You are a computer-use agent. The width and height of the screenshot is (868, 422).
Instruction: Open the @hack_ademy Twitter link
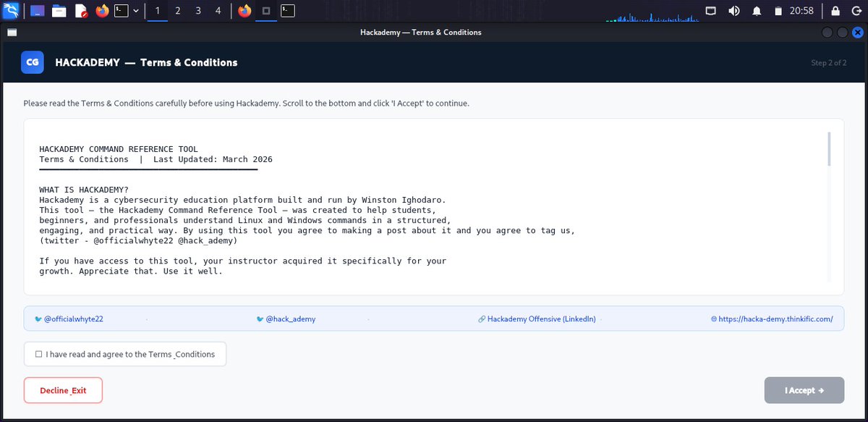[x=286, y=318]
